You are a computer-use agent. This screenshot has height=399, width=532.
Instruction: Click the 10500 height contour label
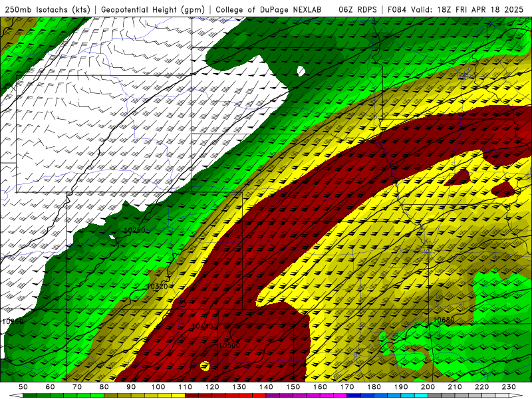pyautogui.click(x=229, y=345)
